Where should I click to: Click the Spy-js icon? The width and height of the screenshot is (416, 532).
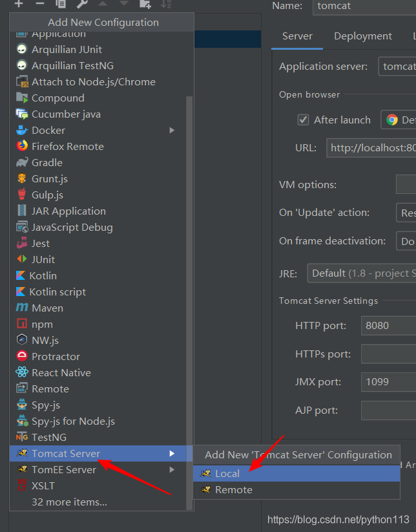coord(22,405)
